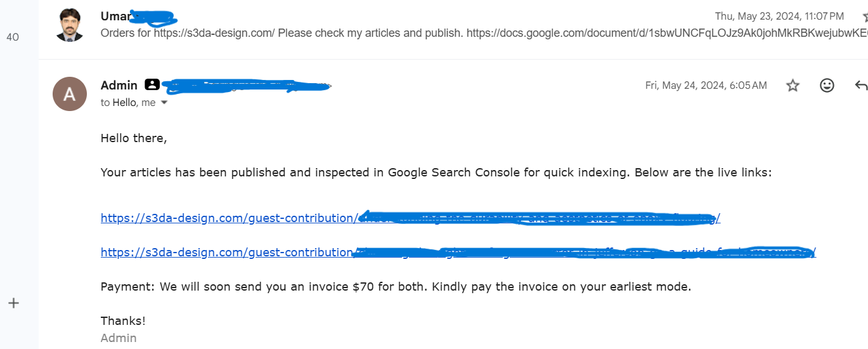
Task: Click the Fri, May 24, 2024 timestamp
Action: pos(706,85)
